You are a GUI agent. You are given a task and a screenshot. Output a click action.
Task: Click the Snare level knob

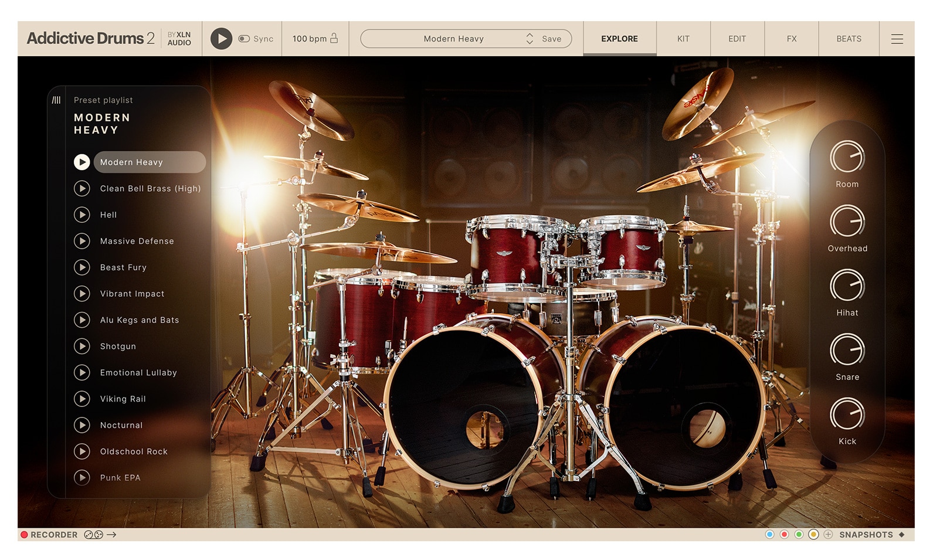(847, 350)
